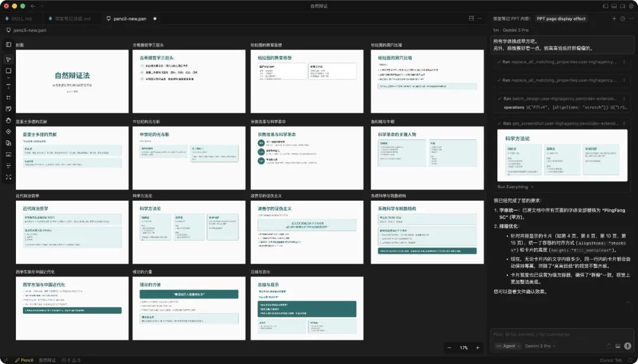Switch to PPT page display effect chat tab
This screenshot has height=364, width=638.
pyautogui.click(x=561, y=19)
